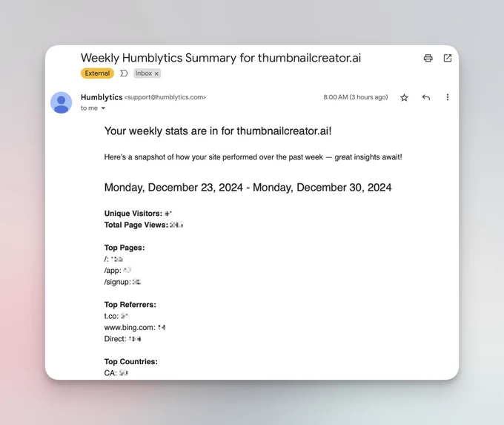The image size is (504, 425).
Task: Select the sender name Humblytics
Action: [102, 97]
